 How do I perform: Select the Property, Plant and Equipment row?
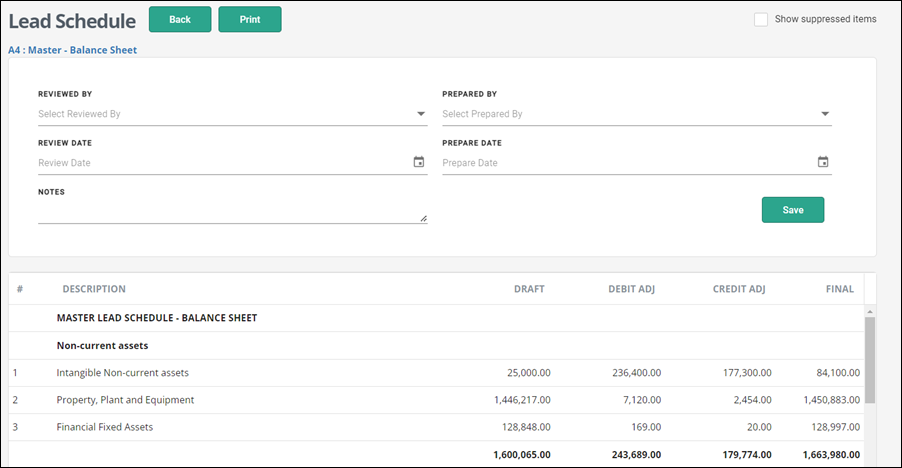[x=436, y=400]
